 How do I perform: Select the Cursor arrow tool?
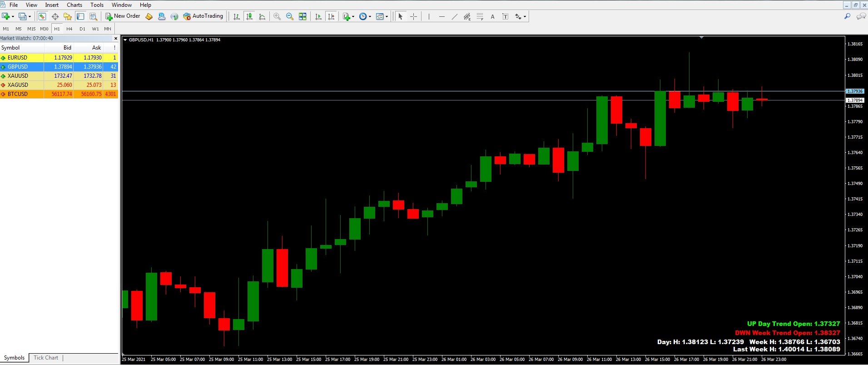401,16
